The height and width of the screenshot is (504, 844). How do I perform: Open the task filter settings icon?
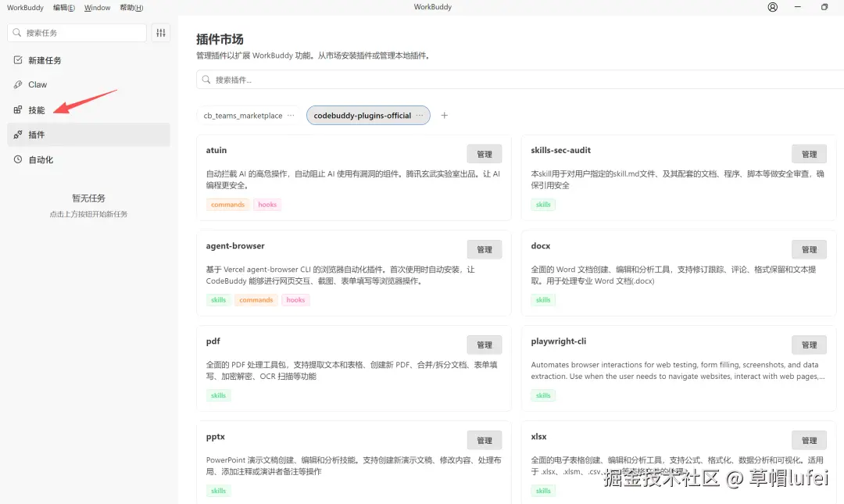(161, 33)
